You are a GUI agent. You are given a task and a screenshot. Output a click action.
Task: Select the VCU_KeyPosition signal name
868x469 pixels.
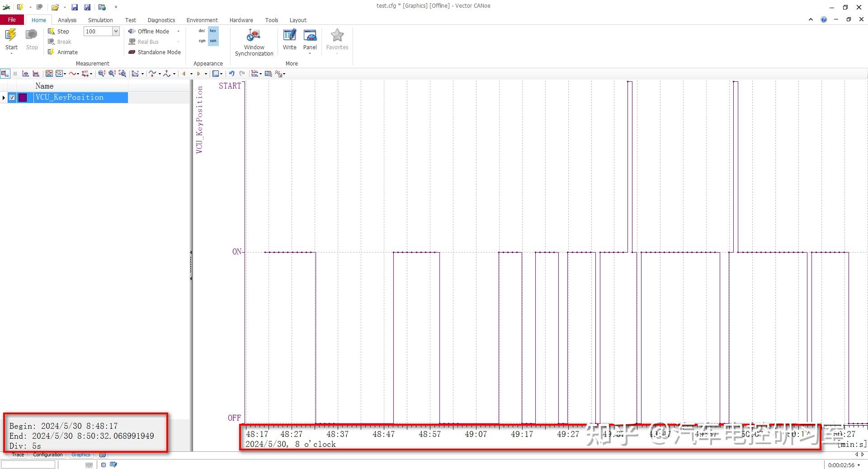pyautogui.click(x=70, y=97)
